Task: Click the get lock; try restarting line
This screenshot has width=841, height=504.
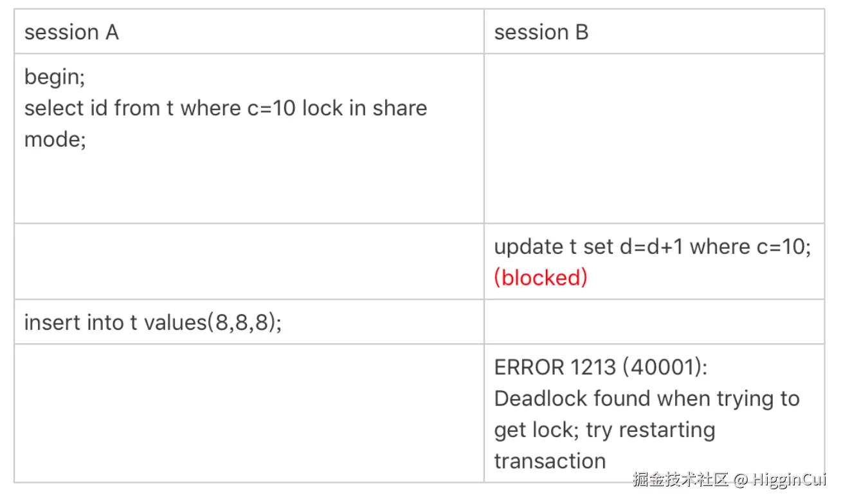Action: click(604, 429)
